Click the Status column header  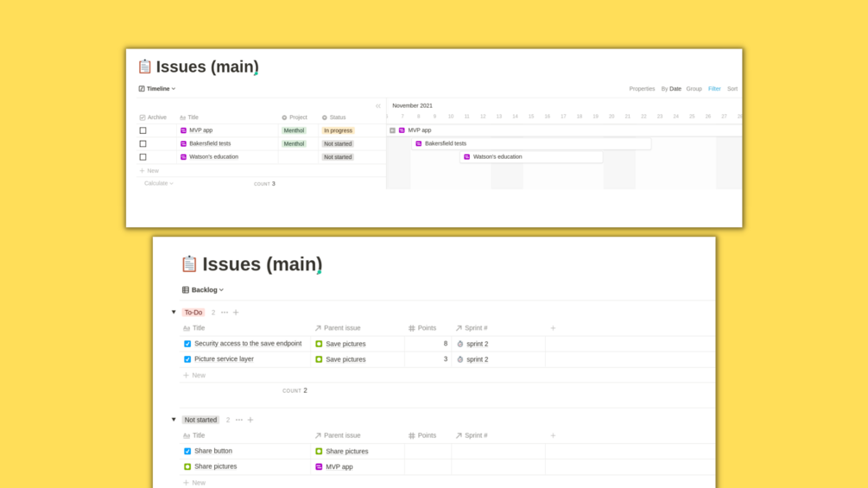(333, 117)
